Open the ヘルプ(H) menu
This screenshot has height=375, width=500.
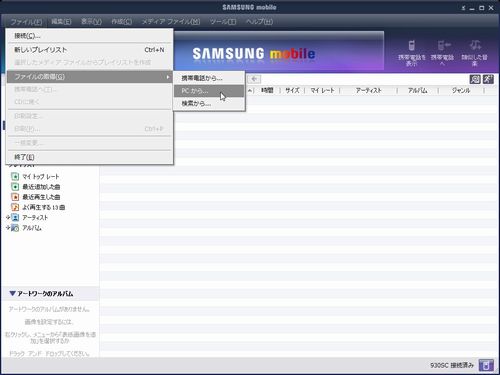point(259,22)
